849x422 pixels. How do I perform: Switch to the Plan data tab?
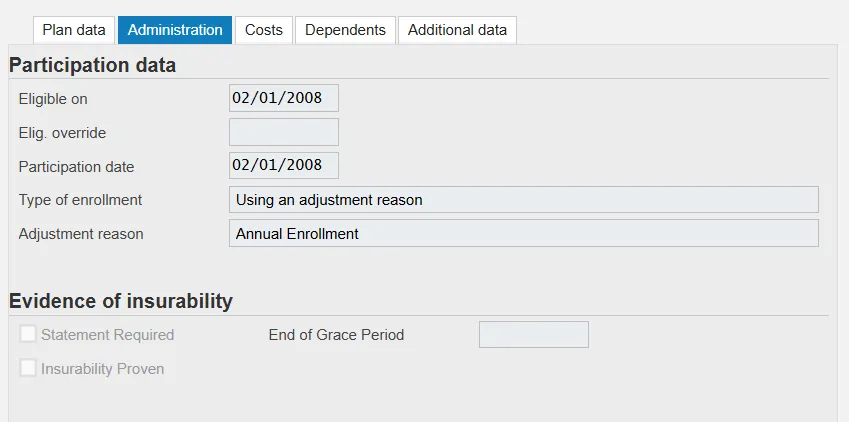click(74, 30)
